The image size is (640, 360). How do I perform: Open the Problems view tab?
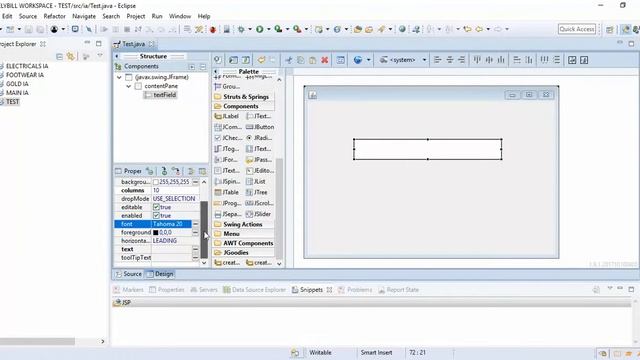click(x=355, y=290)
